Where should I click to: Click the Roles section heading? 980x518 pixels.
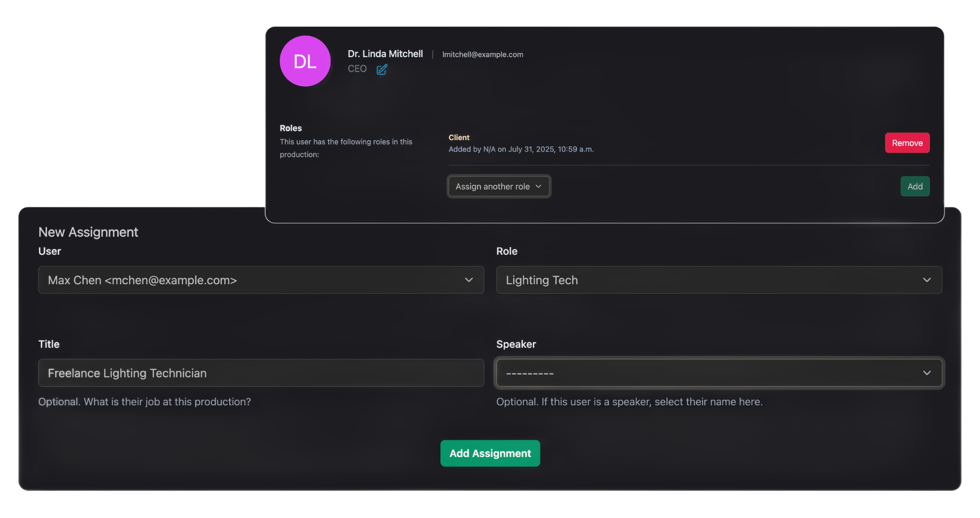coord(290,128)
